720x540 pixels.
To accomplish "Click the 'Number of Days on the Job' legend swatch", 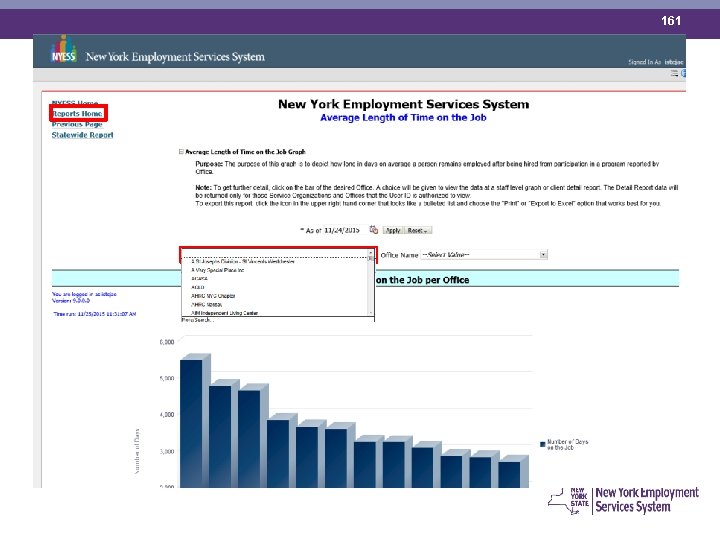I will (x=543, y=444).
